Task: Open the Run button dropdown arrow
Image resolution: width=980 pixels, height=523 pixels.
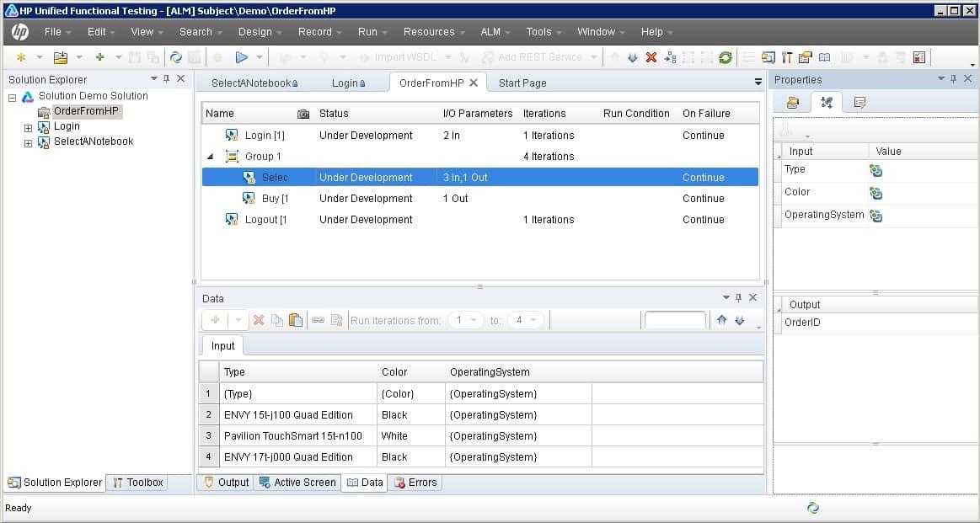Action: 260,57
